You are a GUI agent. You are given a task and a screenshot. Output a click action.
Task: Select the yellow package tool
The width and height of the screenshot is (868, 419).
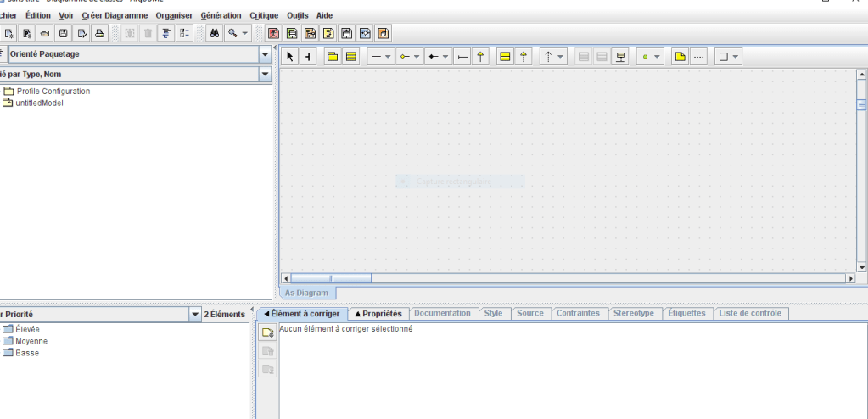click(x=333, y=57)
